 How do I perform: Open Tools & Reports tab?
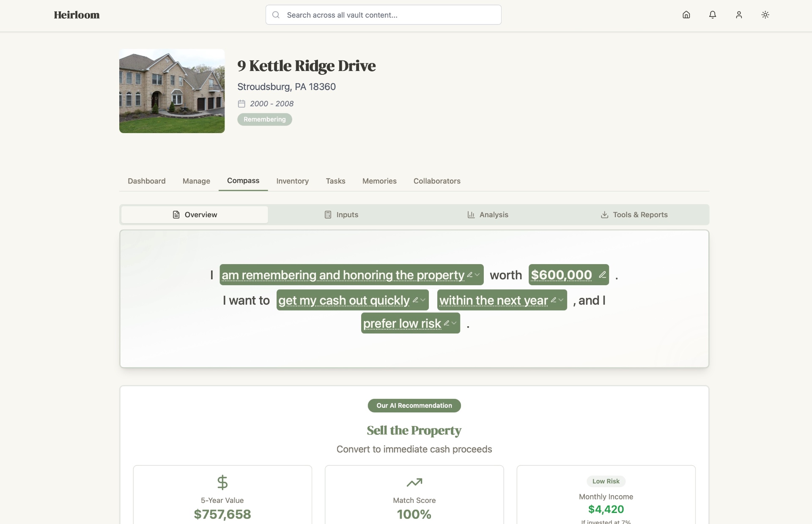[x=634, y=215]
